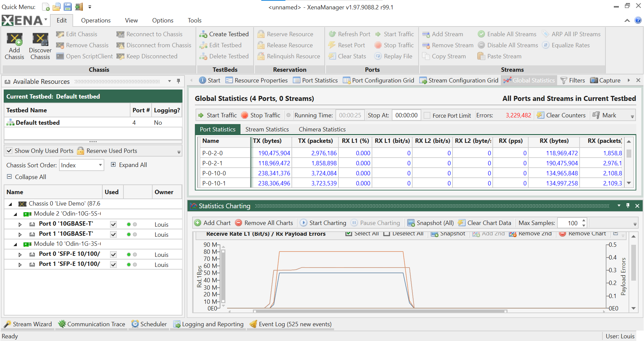Open Logging and Reporting panel

pyautogui.click(x=208, y=324)
